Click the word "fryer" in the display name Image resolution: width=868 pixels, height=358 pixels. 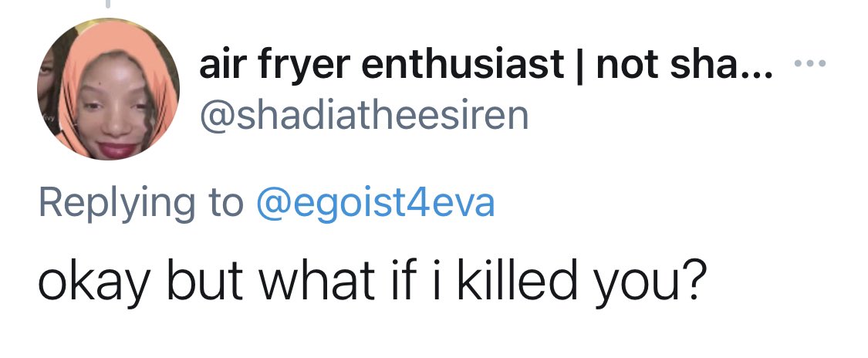pos(304,67)
